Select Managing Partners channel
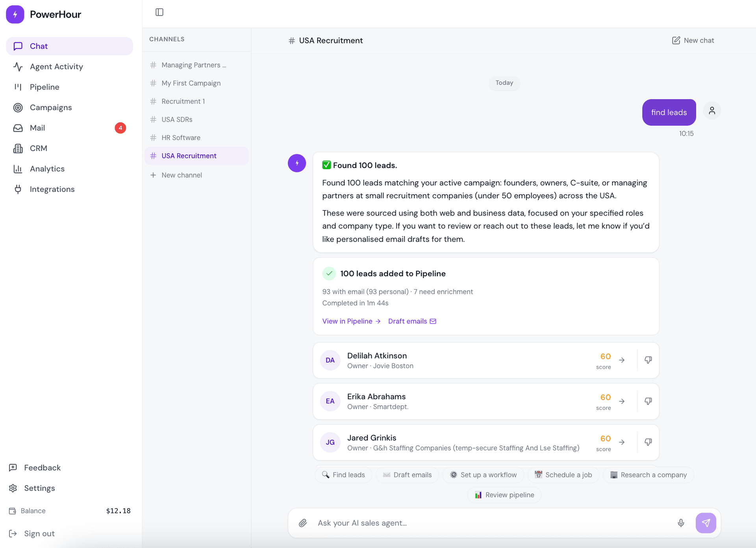The height and width of the screenshot is (548, 756). [196, 65]
